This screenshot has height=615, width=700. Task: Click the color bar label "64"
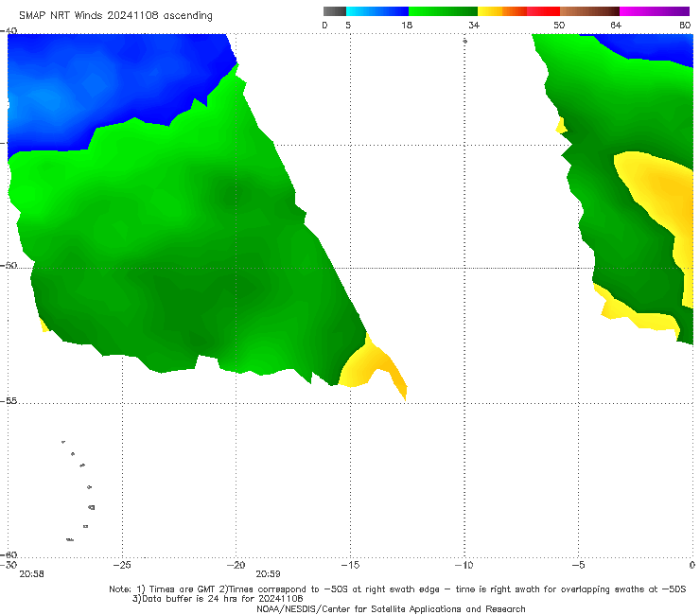[616, 26]
